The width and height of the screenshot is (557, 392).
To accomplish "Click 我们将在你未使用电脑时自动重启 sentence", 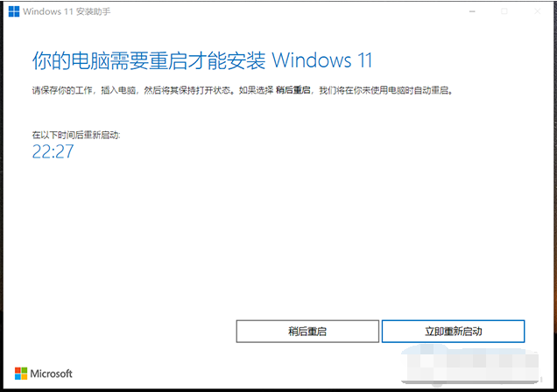I will pyautogui.click(x=385, y=90).
